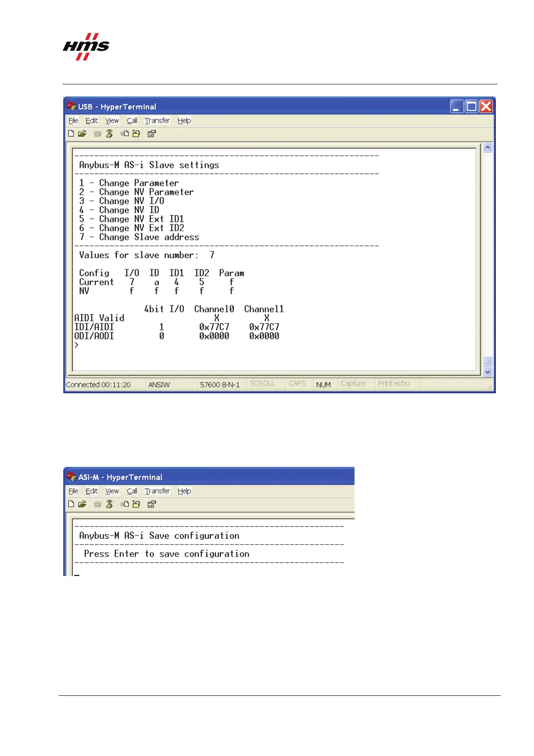Open Transfer menu in ASI-M HyperTerminal
Viewport: 534px width, 756px height.
(x=157, y=491)
